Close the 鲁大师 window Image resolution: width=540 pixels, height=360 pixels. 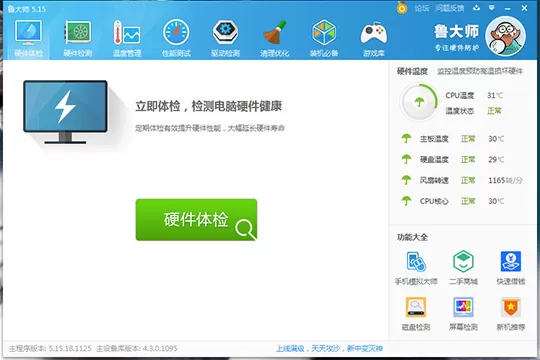(524, 8)
